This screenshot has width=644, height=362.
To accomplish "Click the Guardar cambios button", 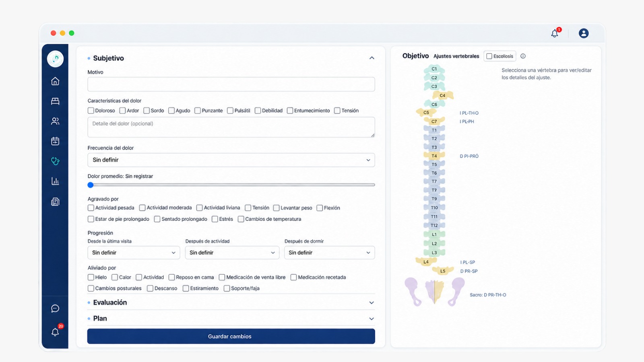I will click(231, 336).
